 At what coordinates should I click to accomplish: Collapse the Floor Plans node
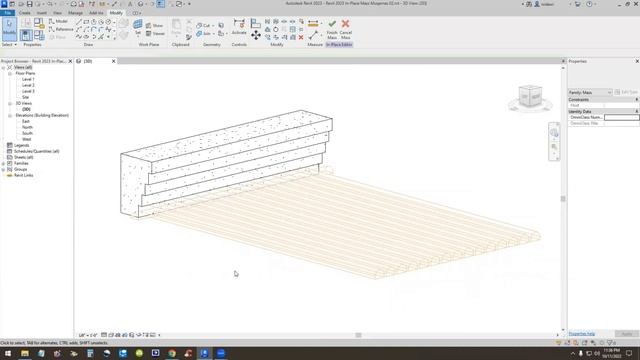(10, 73)
